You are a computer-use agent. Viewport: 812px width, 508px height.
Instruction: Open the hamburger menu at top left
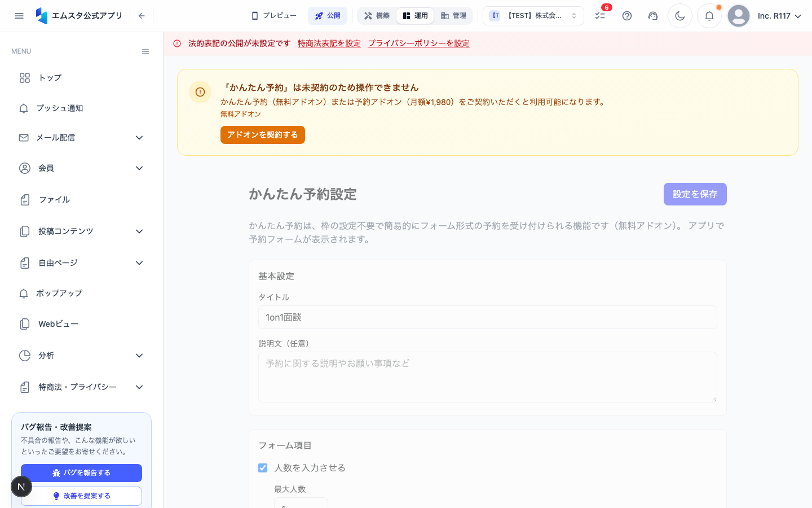tap(19, 16)
